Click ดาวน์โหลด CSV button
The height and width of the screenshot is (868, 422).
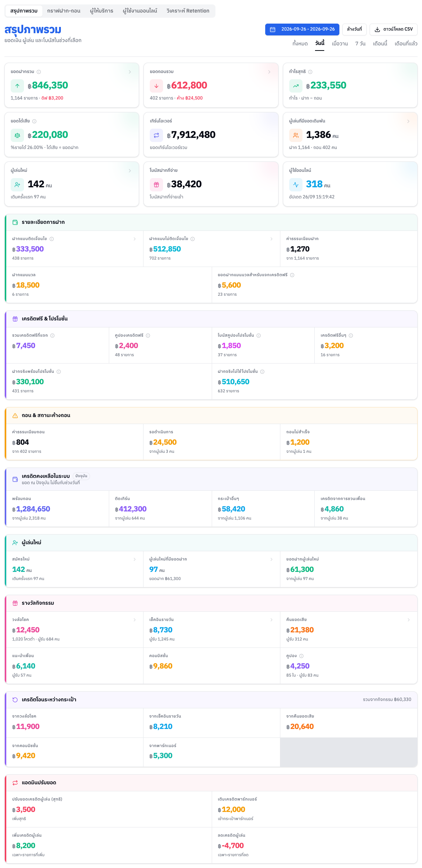(394, 29)
